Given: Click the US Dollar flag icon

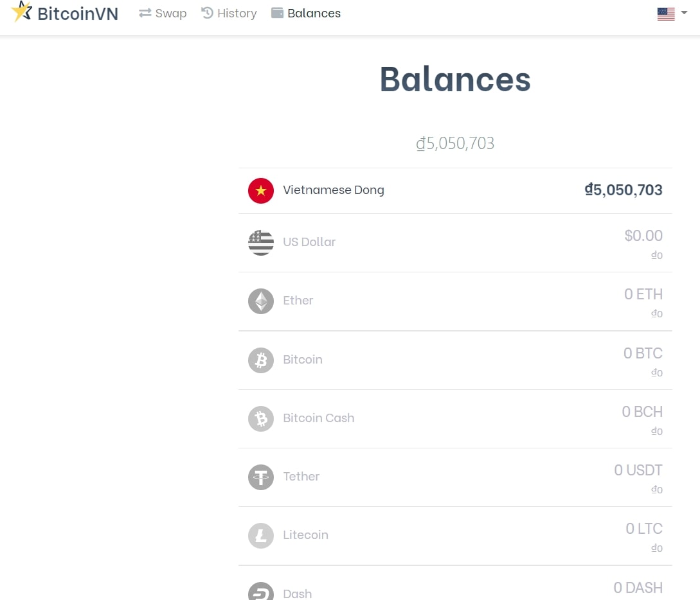Looking at the screenshot, I should (x=261, y=243).
